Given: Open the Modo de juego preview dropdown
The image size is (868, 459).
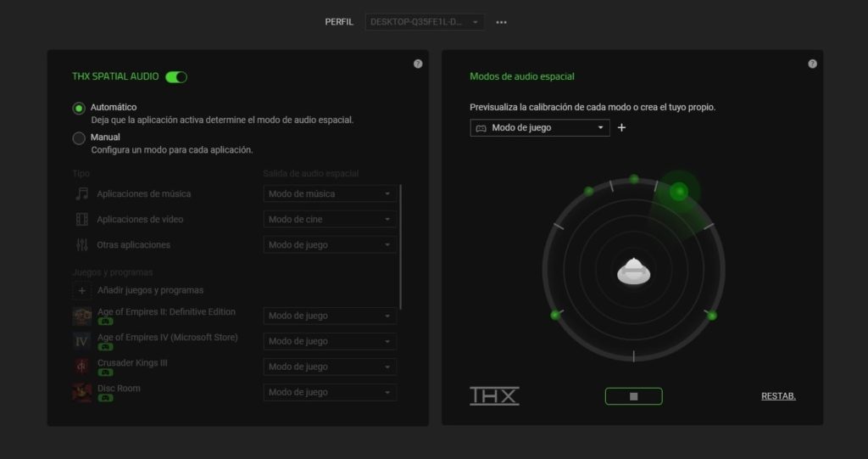Looking at the screenshot, I should coord(540,127).
